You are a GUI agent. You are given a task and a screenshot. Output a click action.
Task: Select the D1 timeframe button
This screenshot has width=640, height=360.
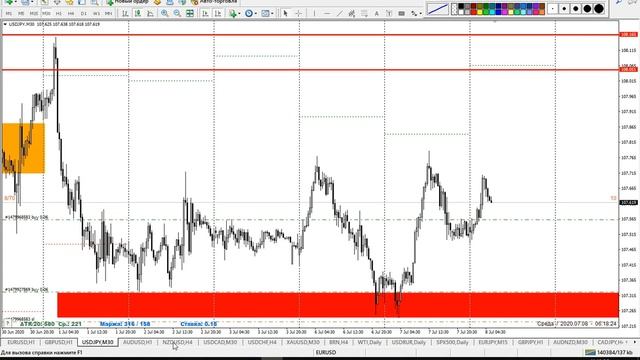tap(84, 13)
